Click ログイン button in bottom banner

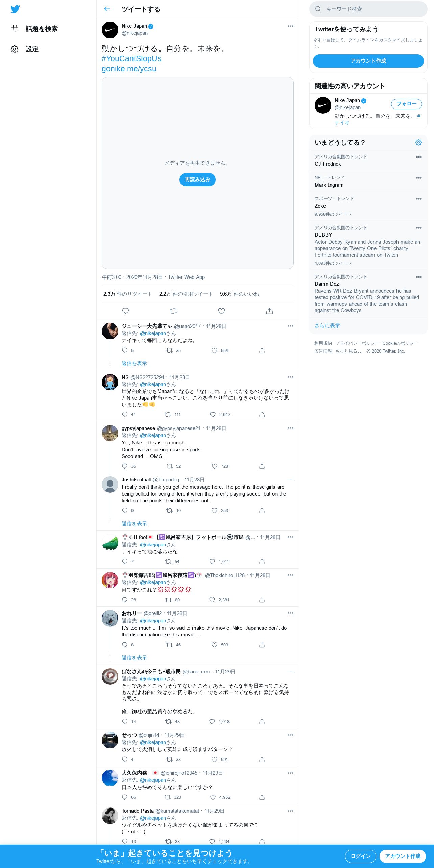361,856
